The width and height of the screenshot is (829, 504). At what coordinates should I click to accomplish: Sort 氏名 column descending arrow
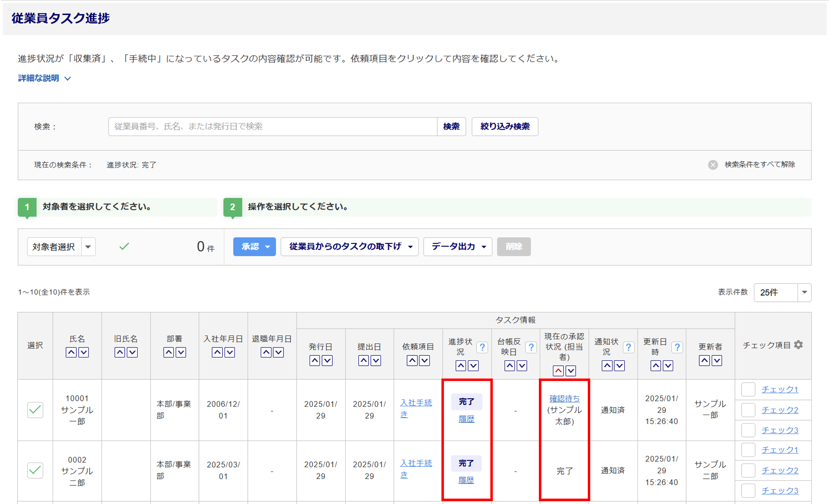[83, 352]
